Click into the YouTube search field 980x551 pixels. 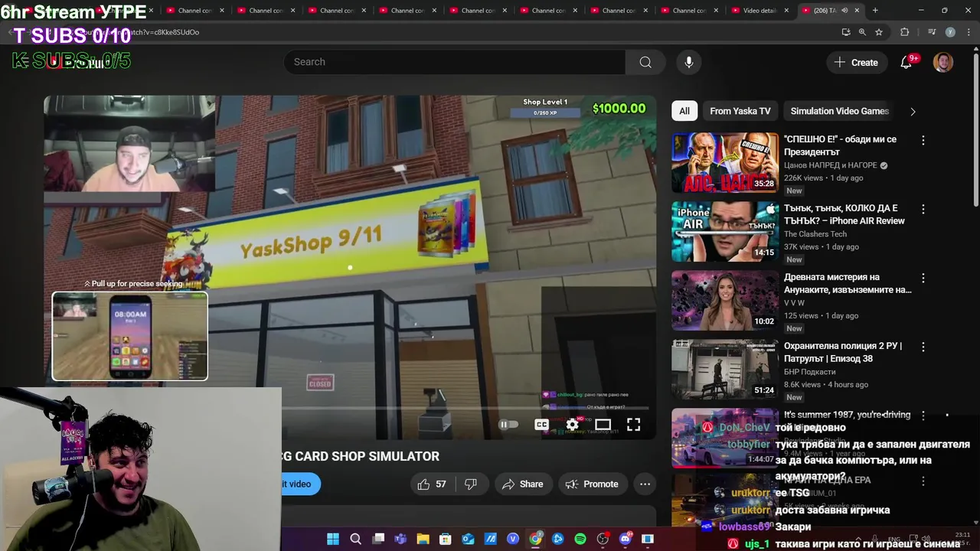tap(455, 62)
